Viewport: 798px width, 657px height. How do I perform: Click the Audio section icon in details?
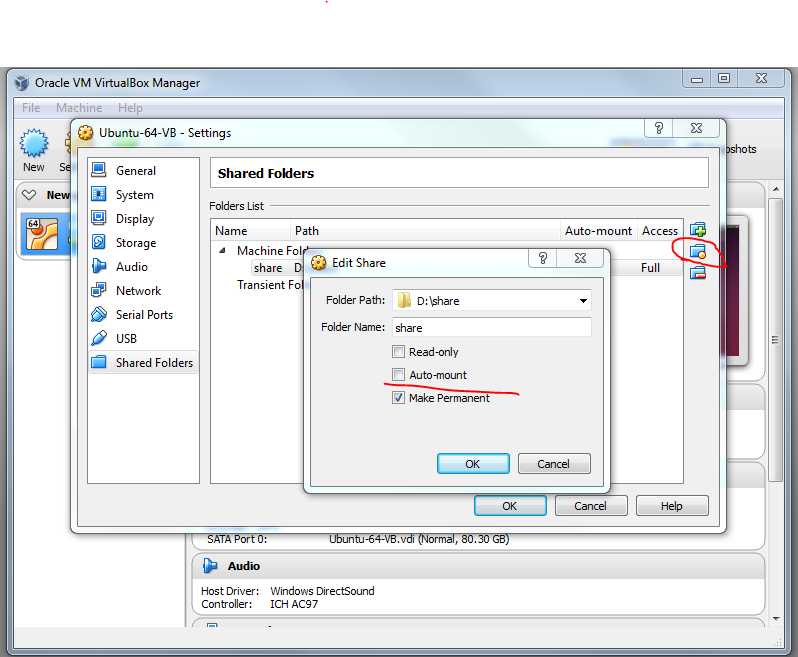pyautogui.click(x=210, y=565)
